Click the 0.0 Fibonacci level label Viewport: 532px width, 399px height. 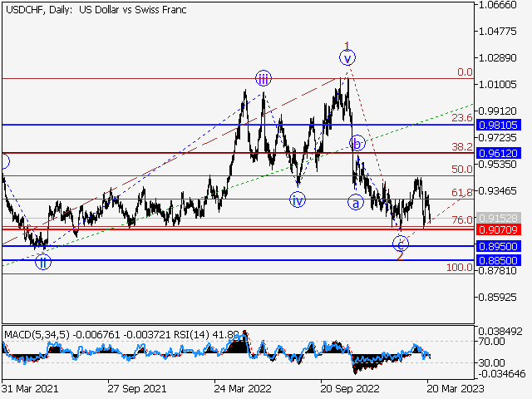[465, 72]
